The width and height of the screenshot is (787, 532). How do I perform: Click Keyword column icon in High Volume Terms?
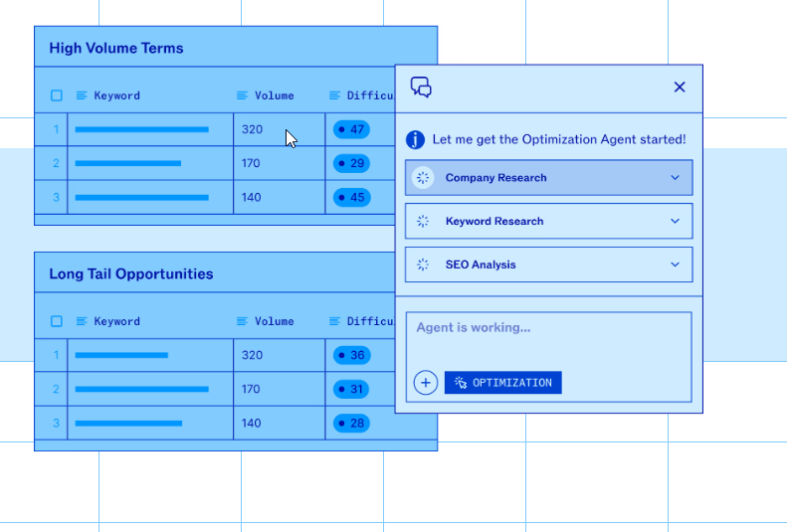click(82, 95)
